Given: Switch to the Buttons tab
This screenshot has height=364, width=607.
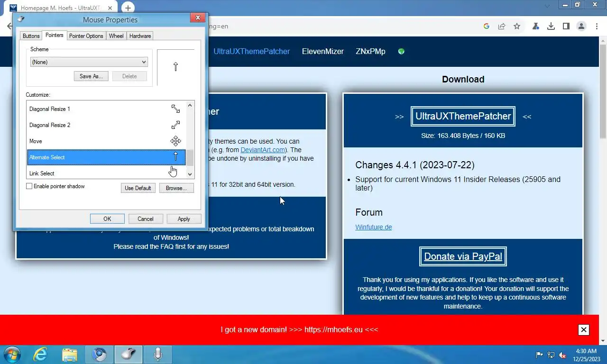Looking at the screenshot, I should click(x=31, y=36).
